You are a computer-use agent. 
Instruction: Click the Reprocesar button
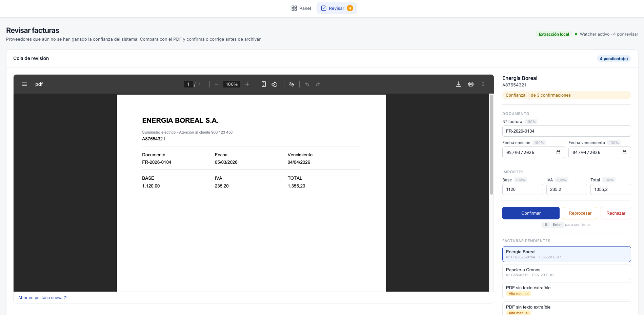580,213
